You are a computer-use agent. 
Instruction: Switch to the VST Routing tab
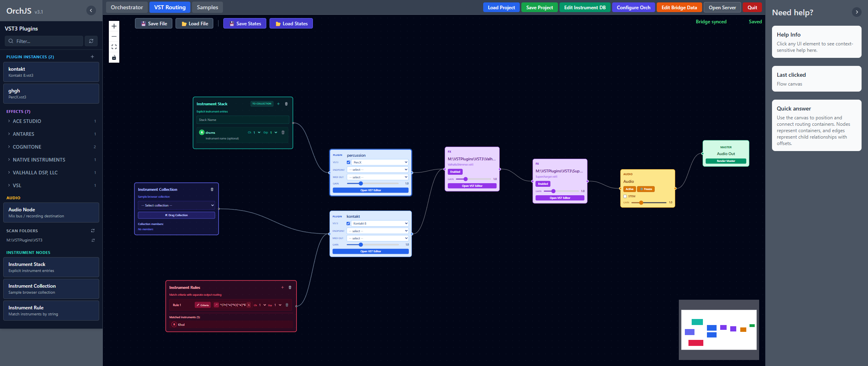(170, 7)
